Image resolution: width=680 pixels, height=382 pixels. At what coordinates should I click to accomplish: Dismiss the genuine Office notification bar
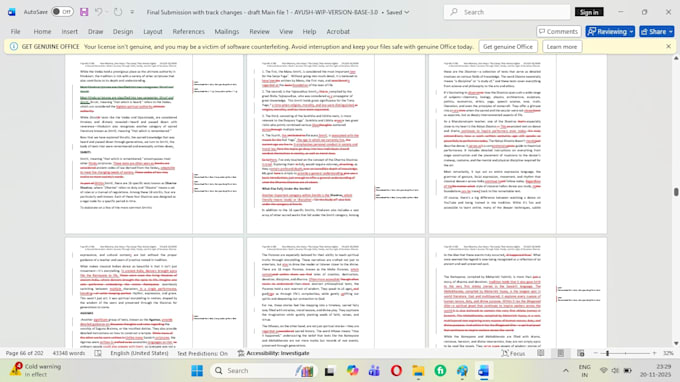[x=668, y=46]
